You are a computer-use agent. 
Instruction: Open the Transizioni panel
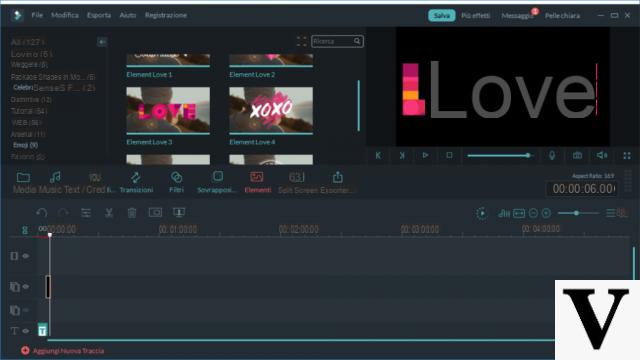(x=136, y=182)
